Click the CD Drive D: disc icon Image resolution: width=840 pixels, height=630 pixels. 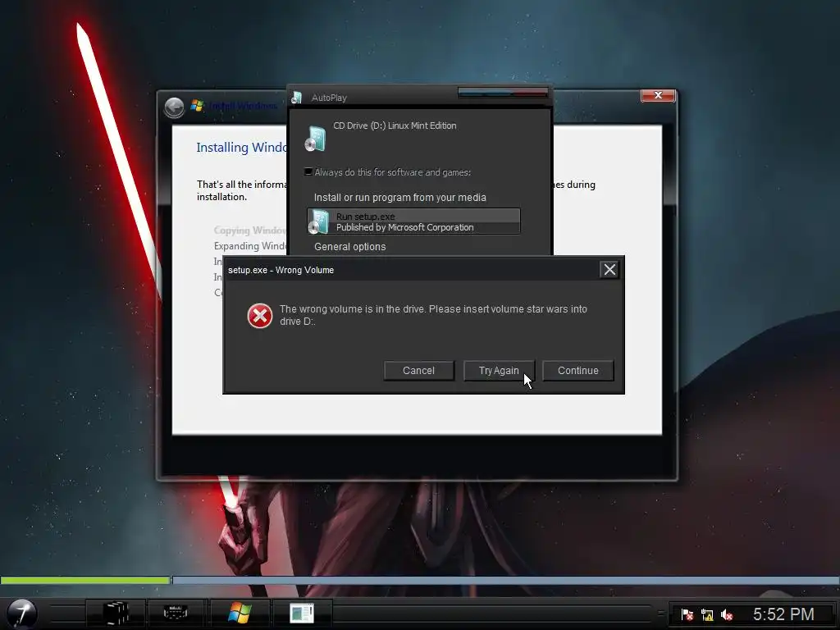(315, 139)
